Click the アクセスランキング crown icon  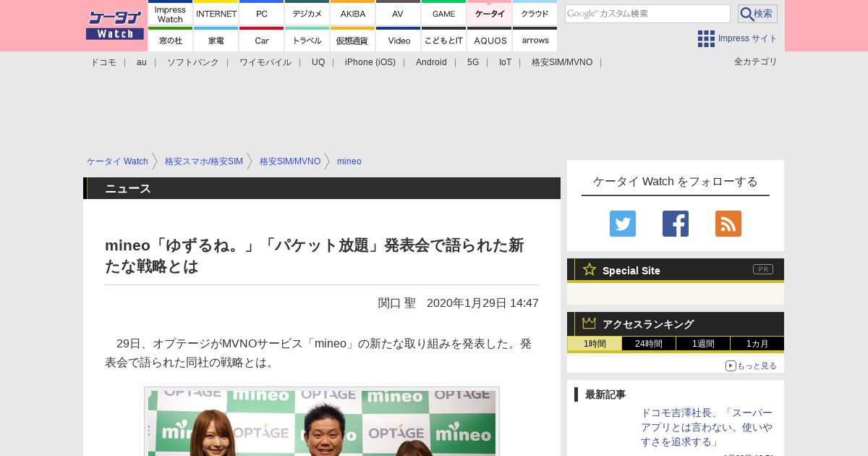coord(590,324)
